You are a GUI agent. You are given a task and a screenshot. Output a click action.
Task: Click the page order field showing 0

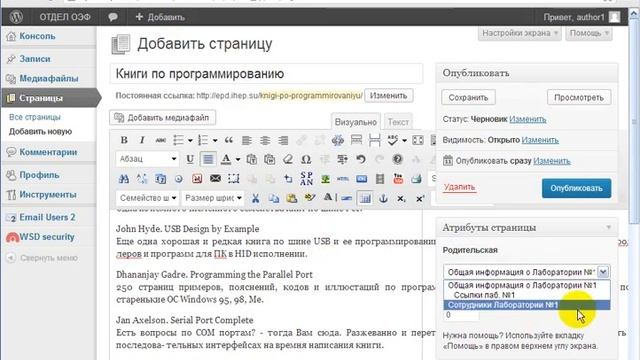point(461,315)
